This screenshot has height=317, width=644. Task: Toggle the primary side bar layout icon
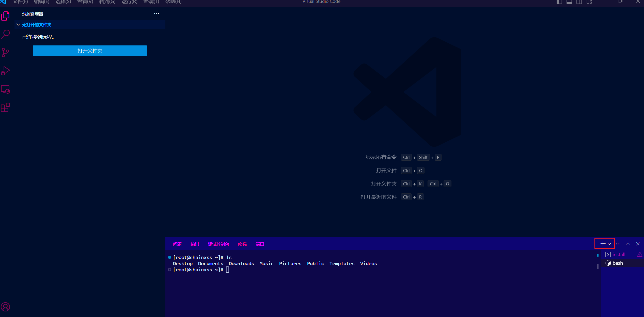tap(559, 2)
